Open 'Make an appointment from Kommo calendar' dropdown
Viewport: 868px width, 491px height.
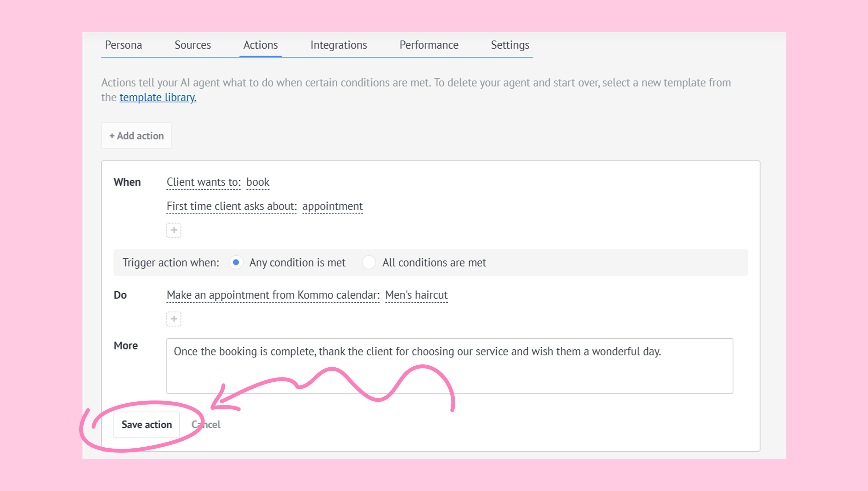tap(273, 295)
